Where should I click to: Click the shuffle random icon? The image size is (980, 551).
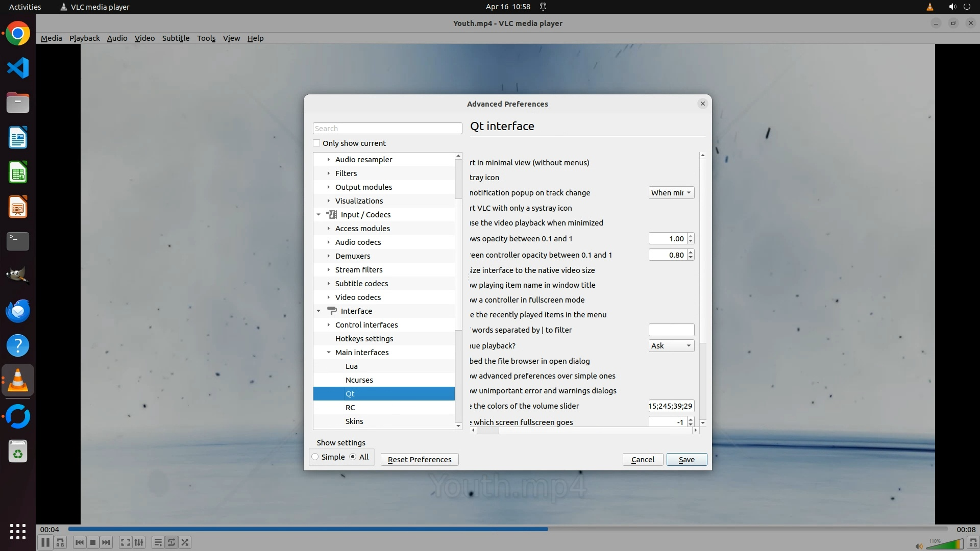pyautogui.click(x=185, y=542)
